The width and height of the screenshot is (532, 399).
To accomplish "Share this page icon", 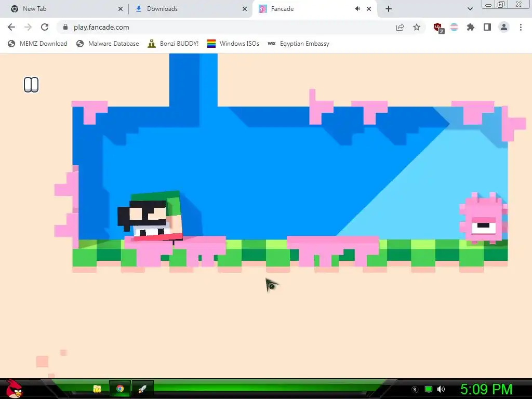I will click(x=400, y=27).
